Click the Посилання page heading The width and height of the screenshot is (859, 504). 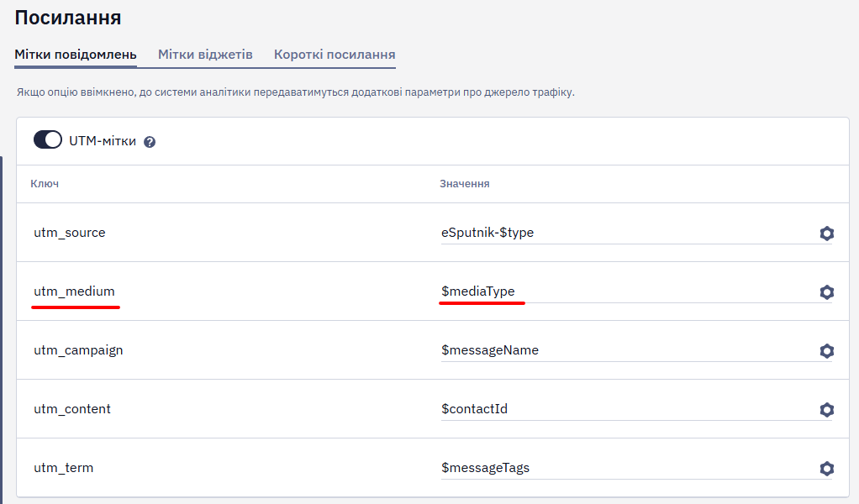coord(68,18)
